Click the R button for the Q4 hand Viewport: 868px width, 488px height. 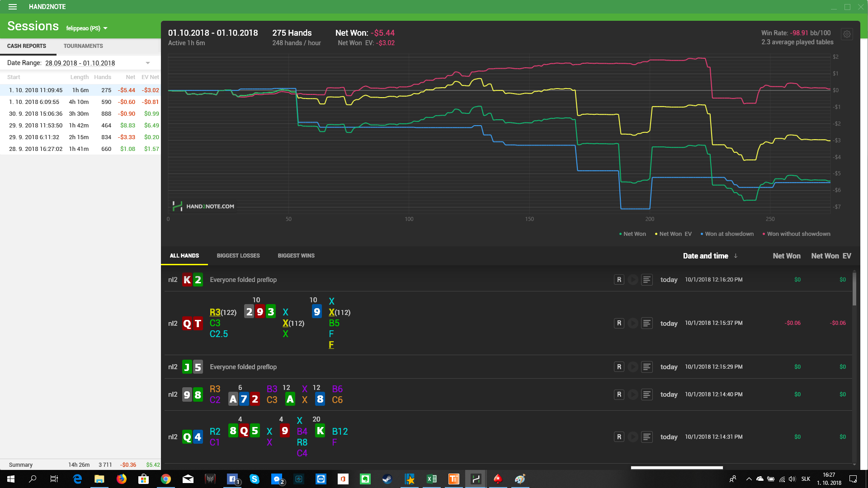pos(619,437)
